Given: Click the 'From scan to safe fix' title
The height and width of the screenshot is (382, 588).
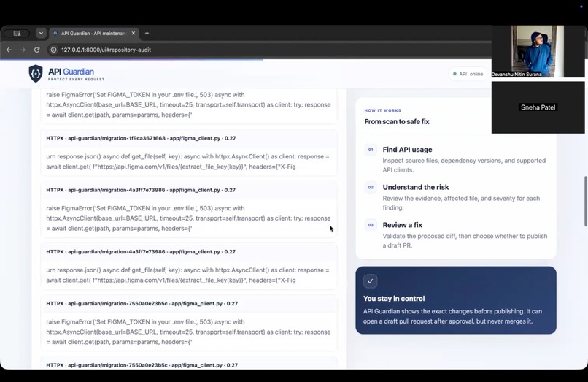Looking at the screenshot, I should (397, 121).
